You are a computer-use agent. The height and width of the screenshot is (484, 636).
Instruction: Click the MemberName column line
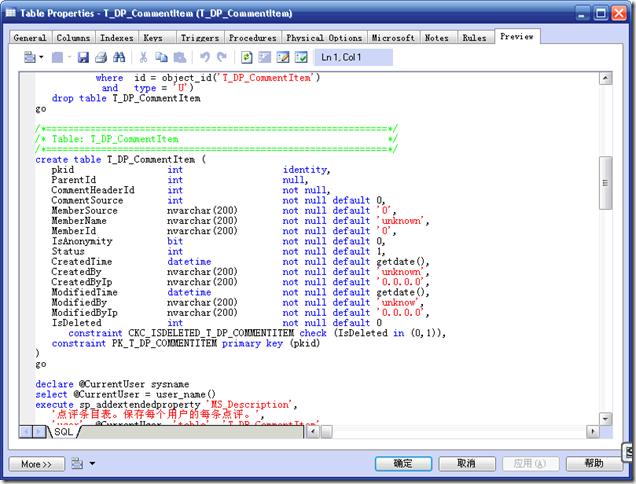[240, 221]
